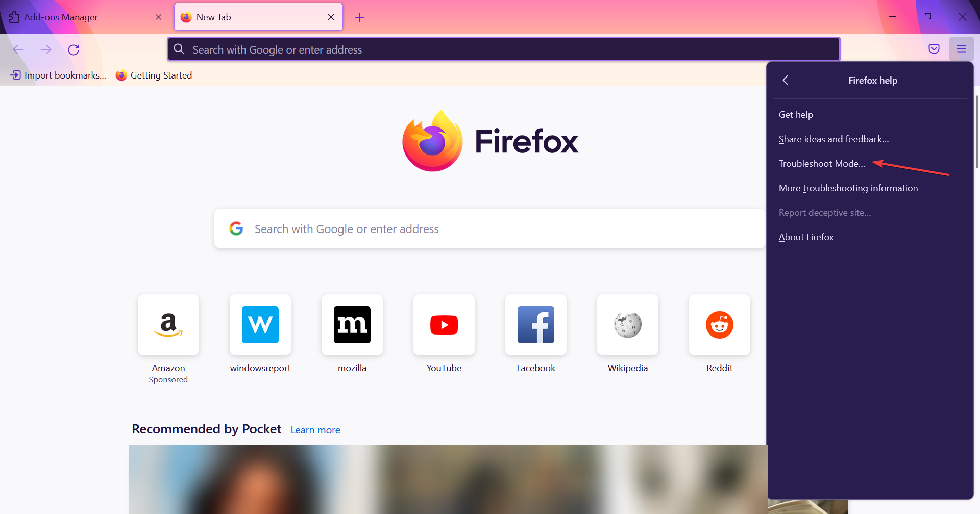Click Report deceptive site entry
The width and height of the screenshot is (980, 514).
coord(870,213)
